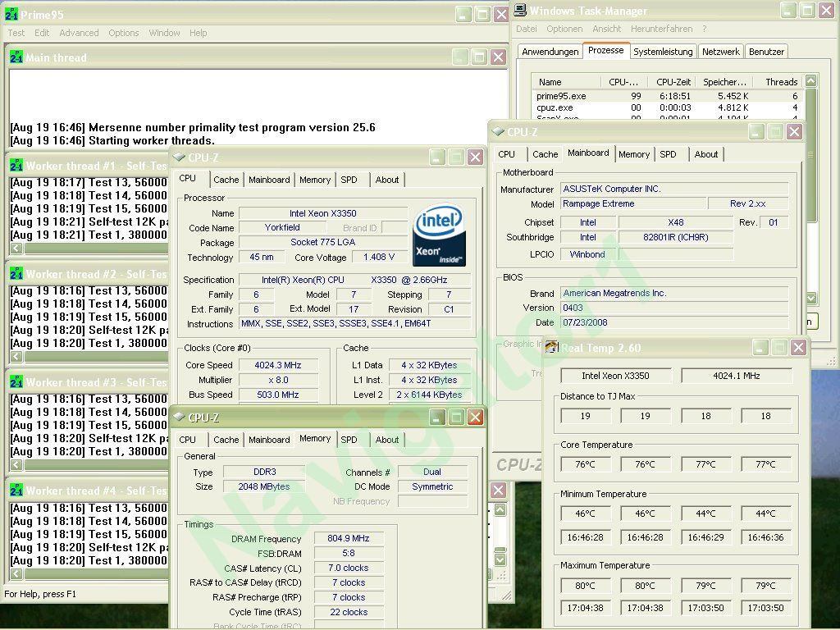The height and width of the screenshot is (630, 840).
Task: Click the Worker thread #3 window icon
Action: 16,382
